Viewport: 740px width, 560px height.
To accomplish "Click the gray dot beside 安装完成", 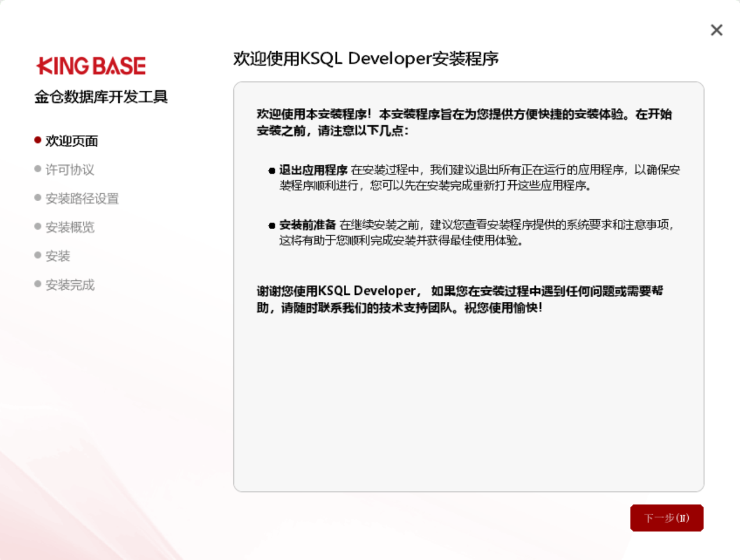I will pos(37,285).
